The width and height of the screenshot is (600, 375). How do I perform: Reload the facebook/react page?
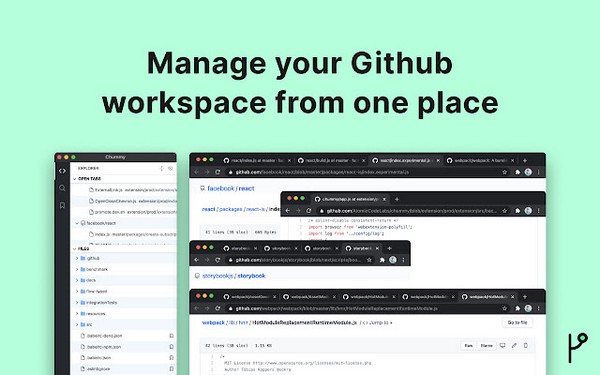[x=217, y=172]
